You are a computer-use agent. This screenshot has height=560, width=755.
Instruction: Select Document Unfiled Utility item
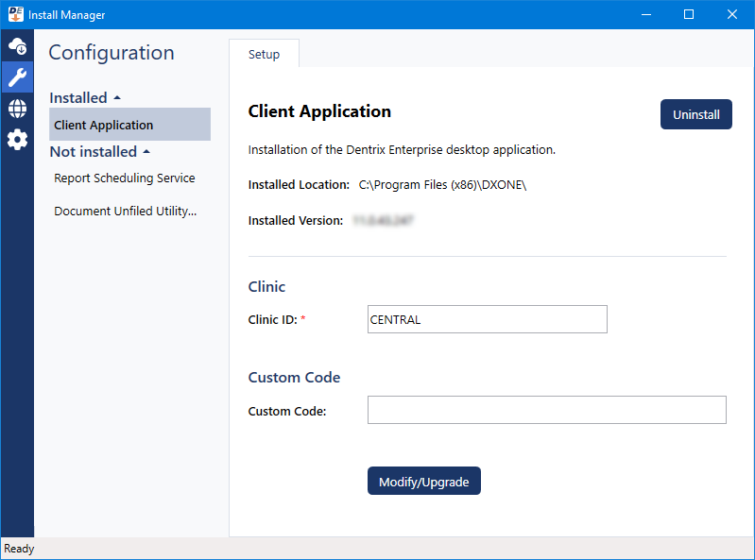point(125,211)
